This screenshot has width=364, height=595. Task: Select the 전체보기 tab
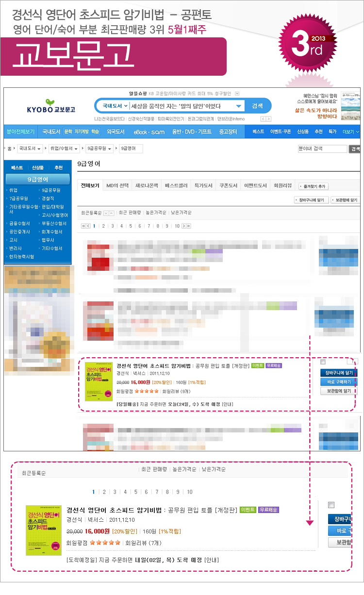pyautogui.click(x=90, y=185)
